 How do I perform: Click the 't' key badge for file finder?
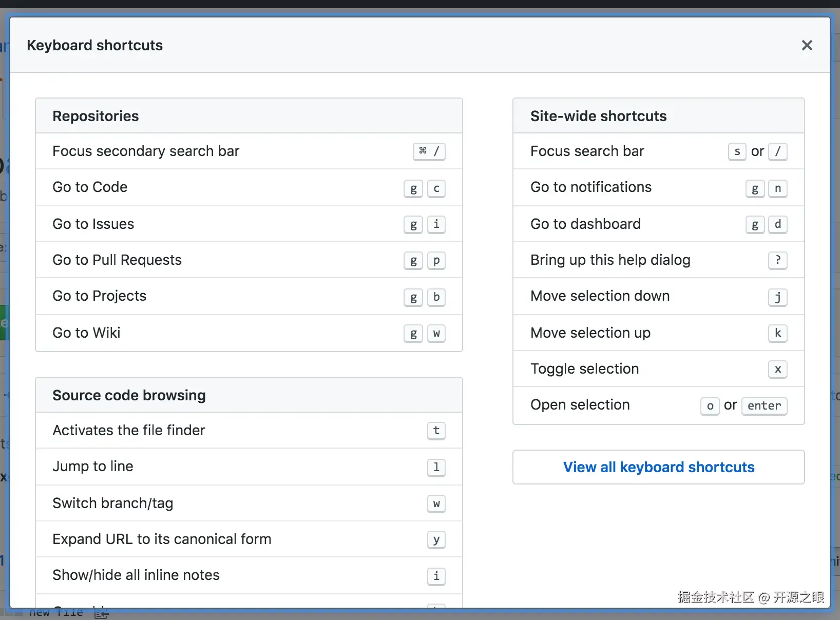pyautogui.click(x=436, y=431)
